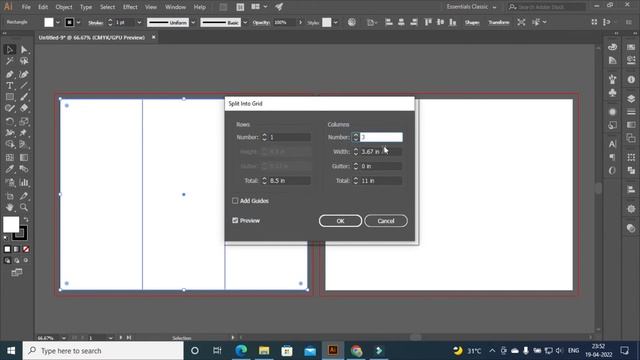Select the Direct Selection tool
640x360 pixels.
tap(24, 49)
